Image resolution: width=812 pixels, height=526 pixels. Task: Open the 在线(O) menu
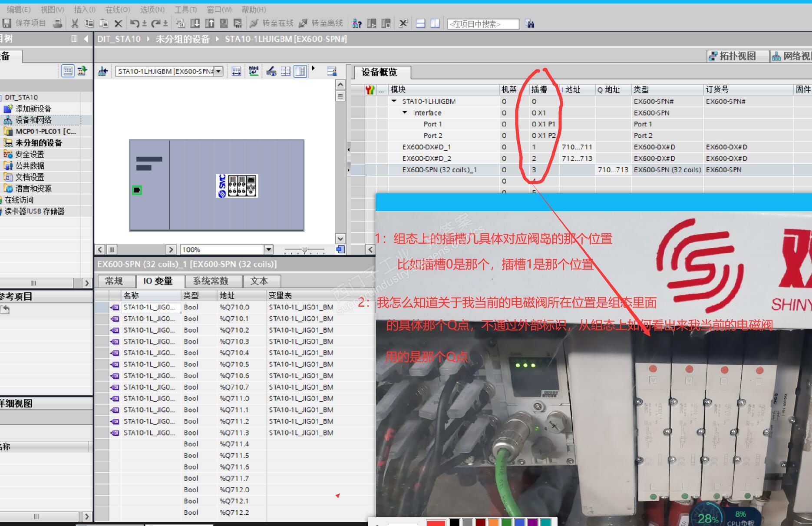click(118, 10)
